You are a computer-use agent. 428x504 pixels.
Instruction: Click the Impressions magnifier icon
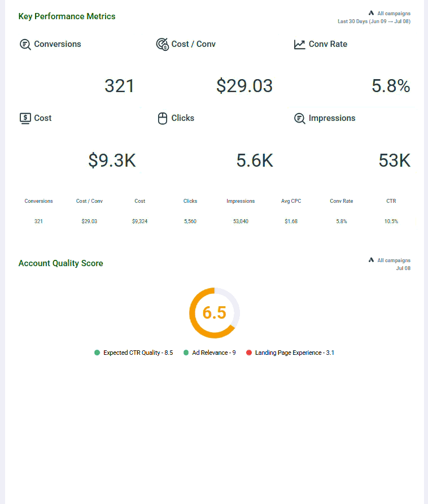coord(299,118)
